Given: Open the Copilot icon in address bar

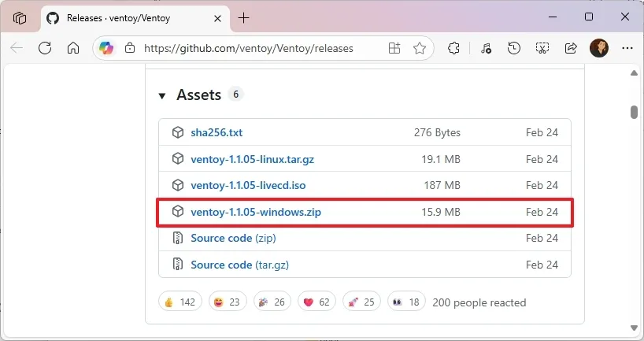Looking at the screenshot, I should (106, 48).
